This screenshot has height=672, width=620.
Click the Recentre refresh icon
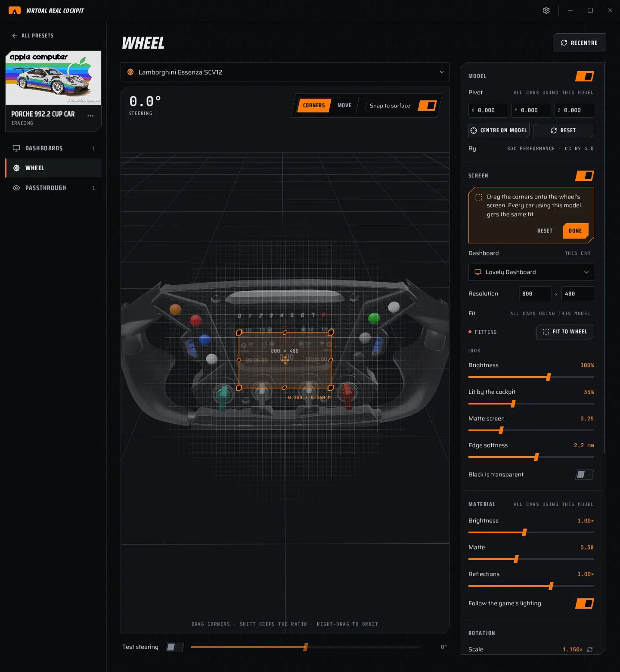click(x=564, y=43)
